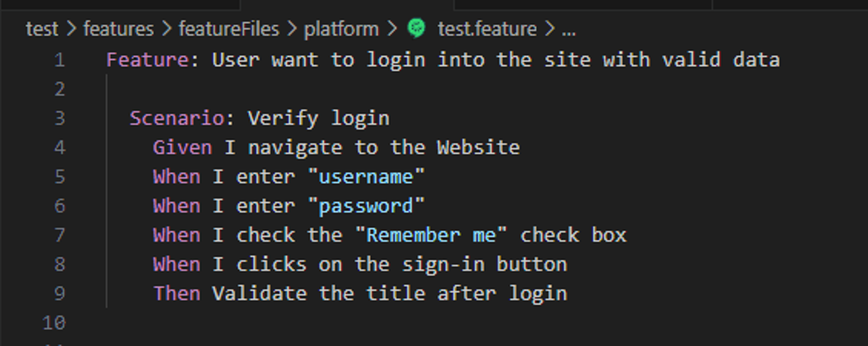Screen dimensions: 868x346
Task: Click the 'Given' keyword on line 4
Action: 183,148
